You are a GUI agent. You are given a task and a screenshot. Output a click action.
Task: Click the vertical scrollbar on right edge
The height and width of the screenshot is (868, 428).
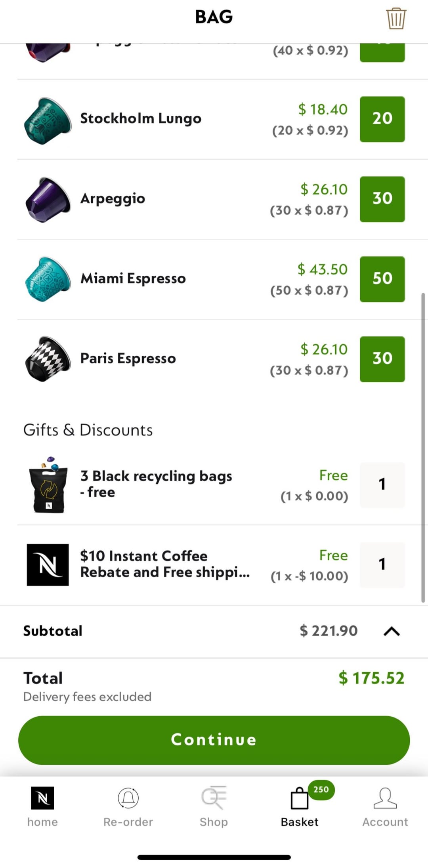(x=423, y=448)
